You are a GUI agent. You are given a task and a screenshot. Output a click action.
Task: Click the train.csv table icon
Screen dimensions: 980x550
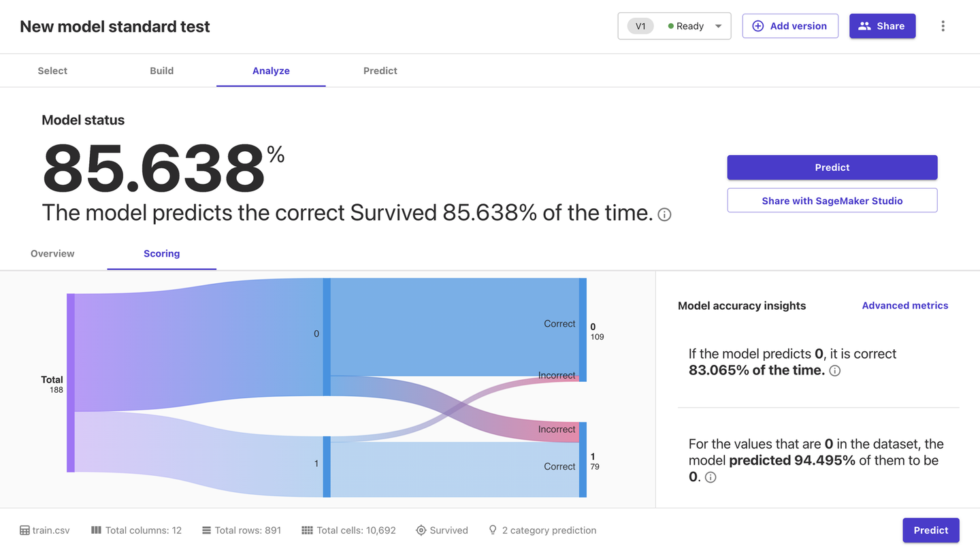pyautogui.click(x=24, y=530)
